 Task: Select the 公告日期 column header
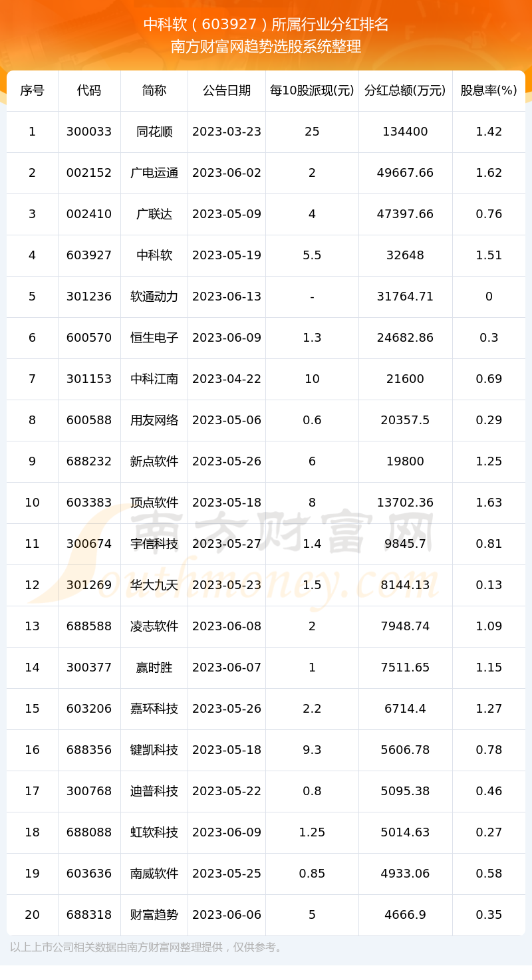point(227,90)
